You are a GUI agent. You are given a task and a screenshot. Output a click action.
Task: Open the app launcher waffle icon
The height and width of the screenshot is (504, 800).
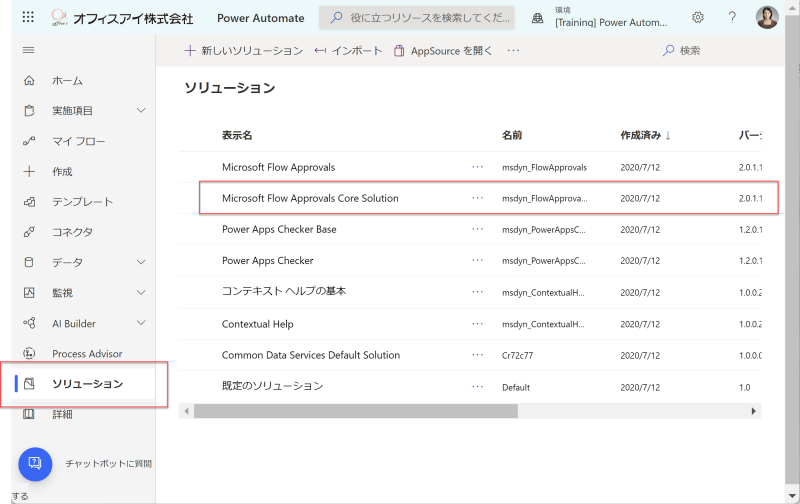28,17
